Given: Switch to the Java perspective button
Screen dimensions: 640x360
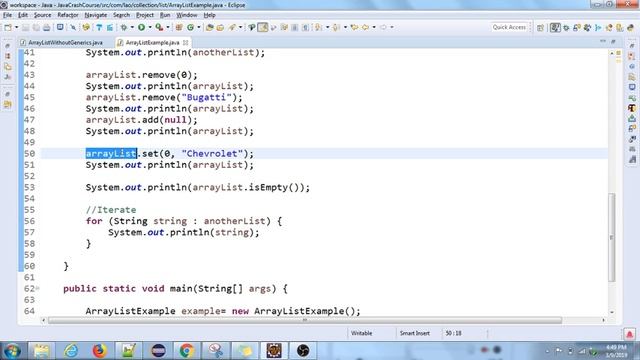Looking at the screenshot, I should point(555,28).
